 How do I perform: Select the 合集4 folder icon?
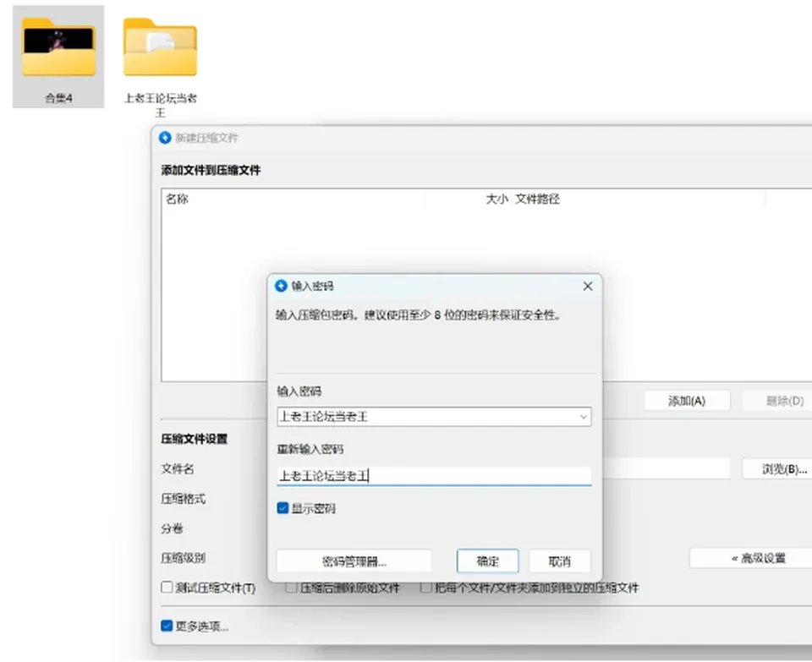(58, 47)
